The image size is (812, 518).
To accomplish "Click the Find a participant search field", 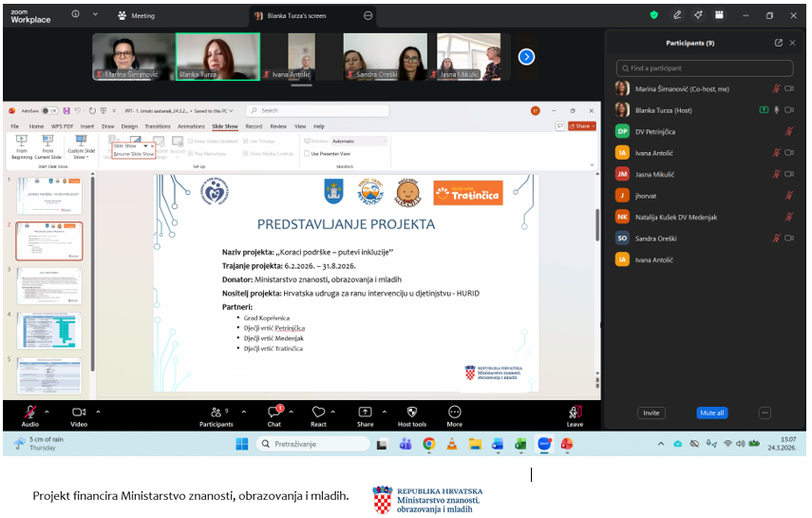I will point(705,68).
